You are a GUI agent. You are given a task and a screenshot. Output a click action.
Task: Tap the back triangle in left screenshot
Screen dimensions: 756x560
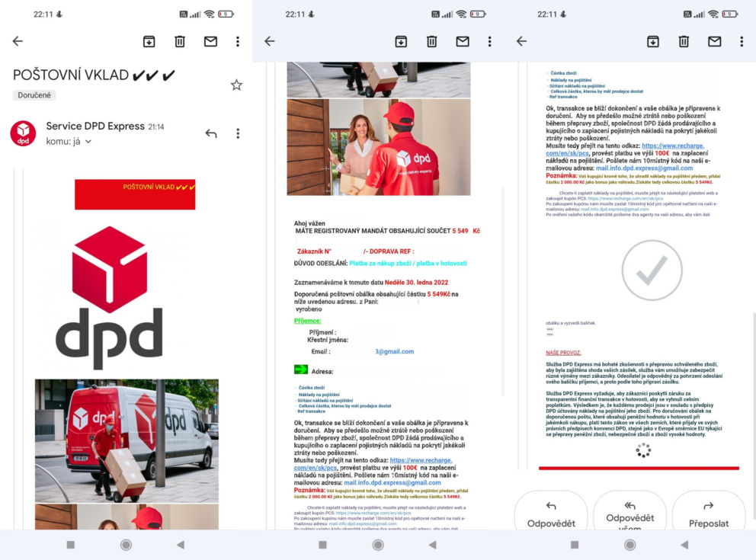pos(181,545)
